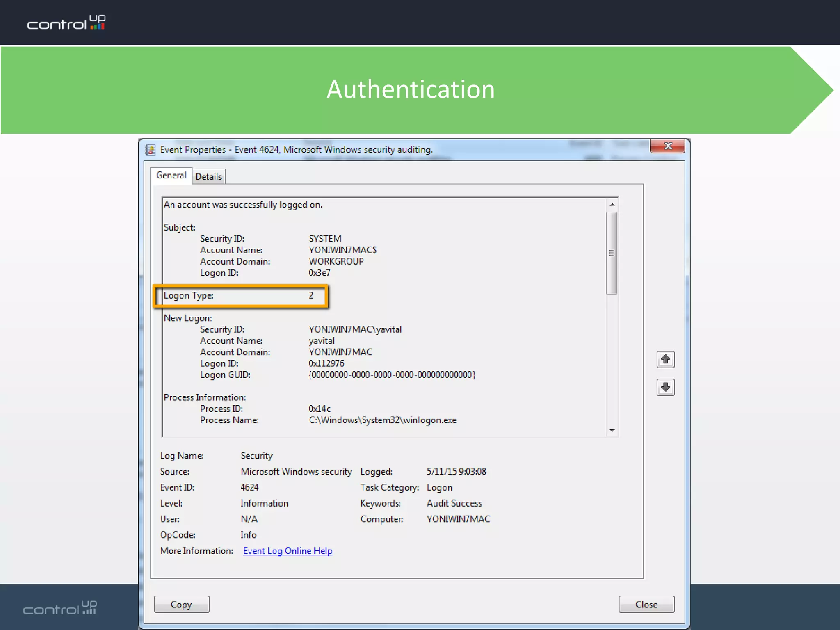Select the General tab
Screen dimensions: 840x630
[x=171, y=176]
